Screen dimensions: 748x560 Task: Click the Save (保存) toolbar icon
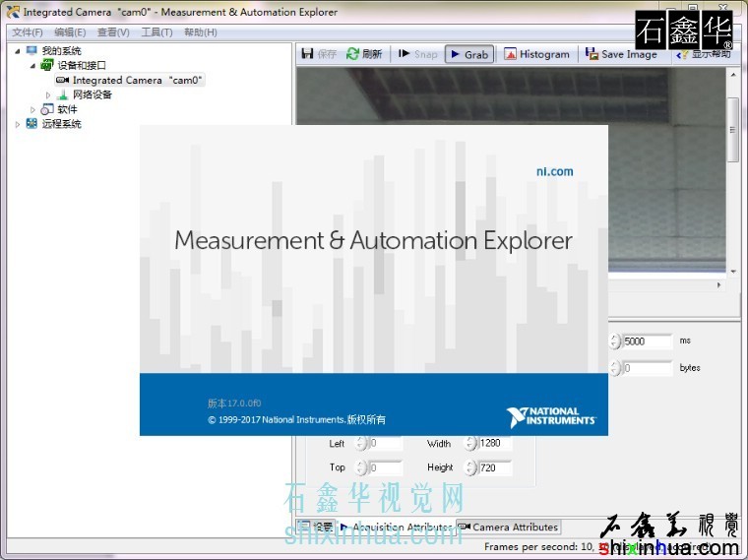pos(308,54)
